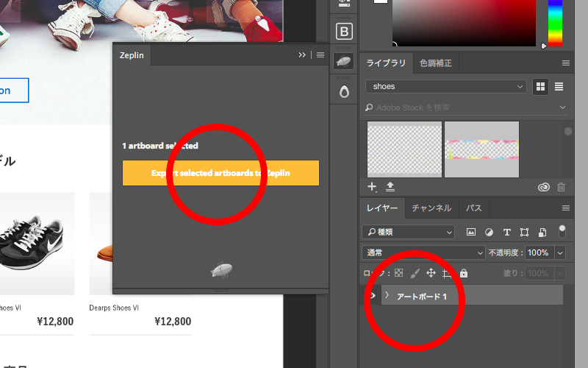Filter layers by type (T) layers

[506, 233]
